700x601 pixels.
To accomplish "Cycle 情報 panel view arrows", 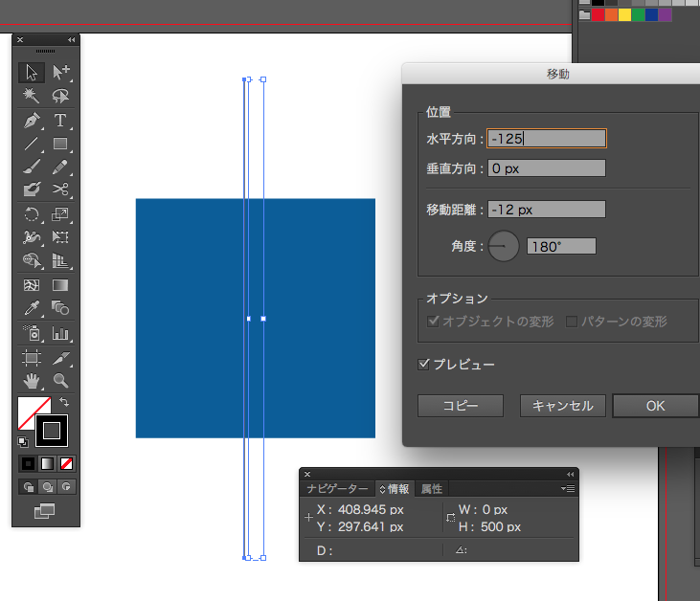I will click(x=382, y=489).
